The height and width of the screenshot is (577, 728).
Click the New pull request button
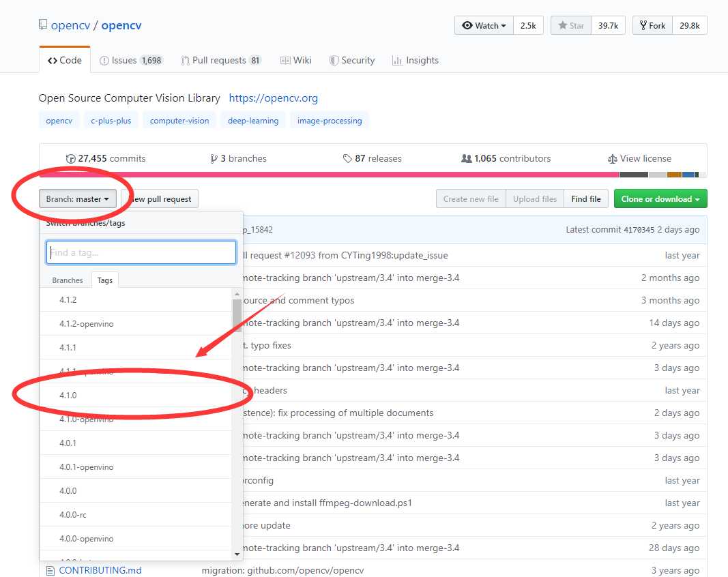160,198
